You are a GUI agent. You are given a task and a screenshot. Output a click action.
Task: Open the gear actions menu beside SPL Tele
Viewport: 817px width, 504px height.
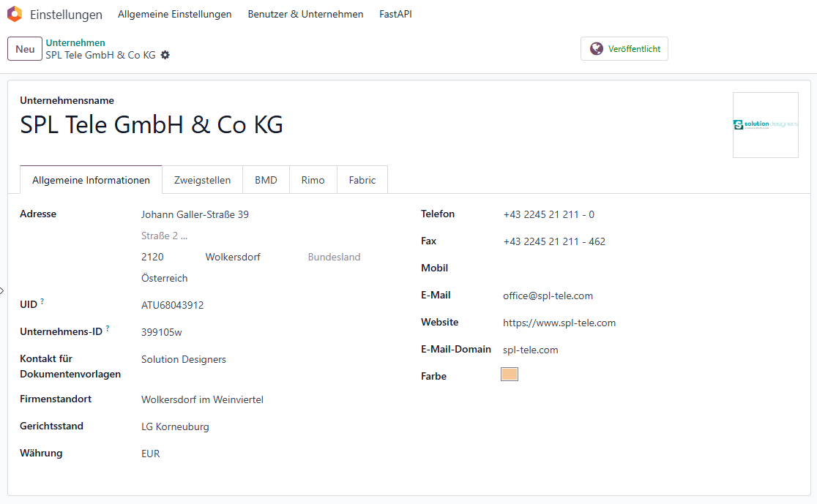coord(165,55)
